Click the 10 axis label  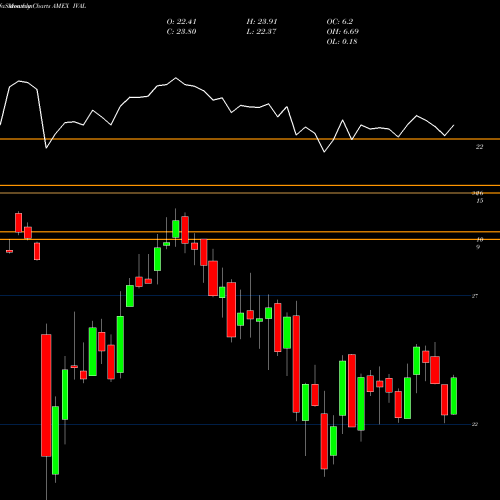[480, 239]
